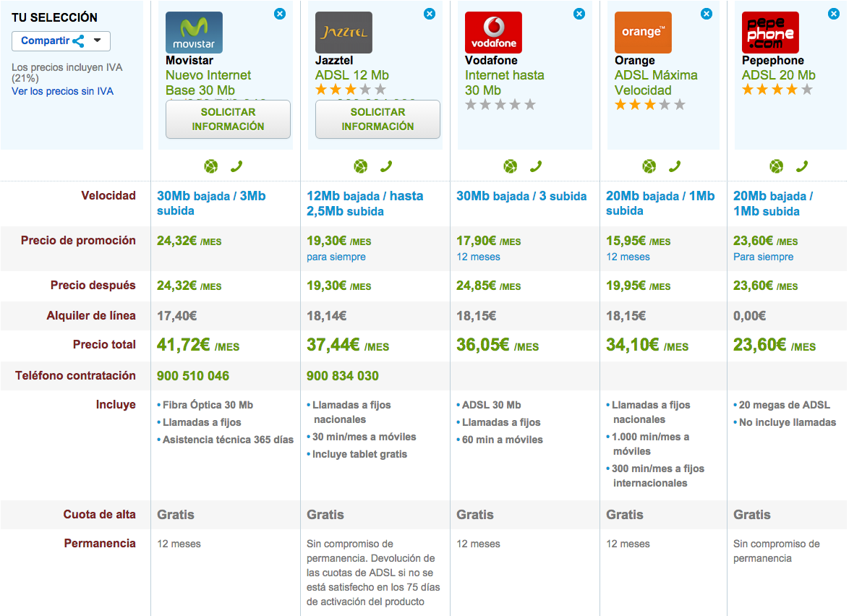Click the internet globe icon under Pepephone
849x616 pixels.
[777, 166]
